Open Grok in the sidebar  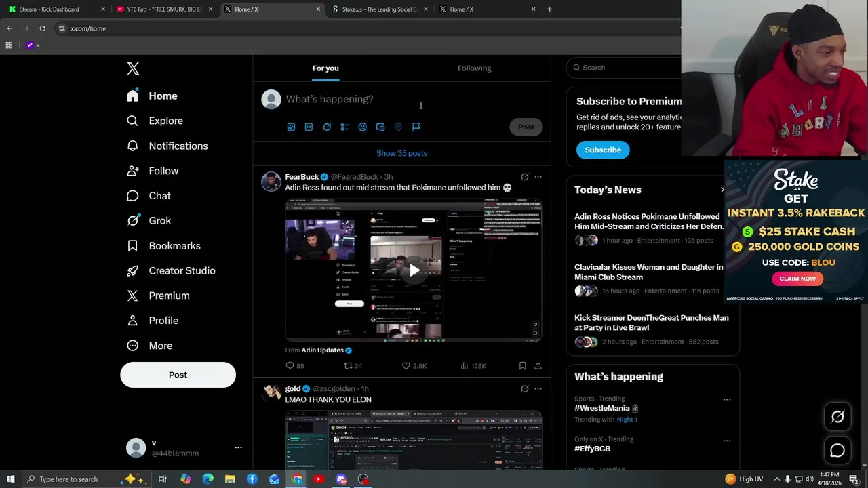(149, 220)
